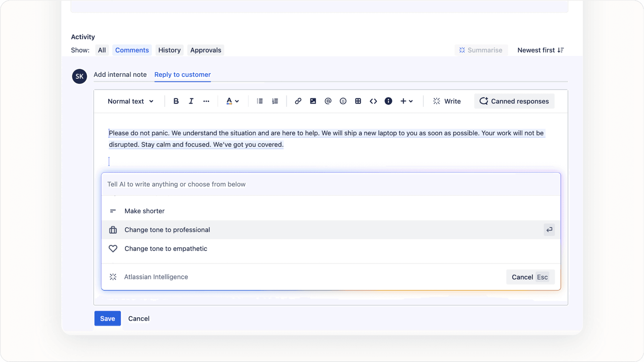The height and width of the screenshot is (362, 644).
Task: Open the Normal text style dropdown
Action: pos(130,101)
